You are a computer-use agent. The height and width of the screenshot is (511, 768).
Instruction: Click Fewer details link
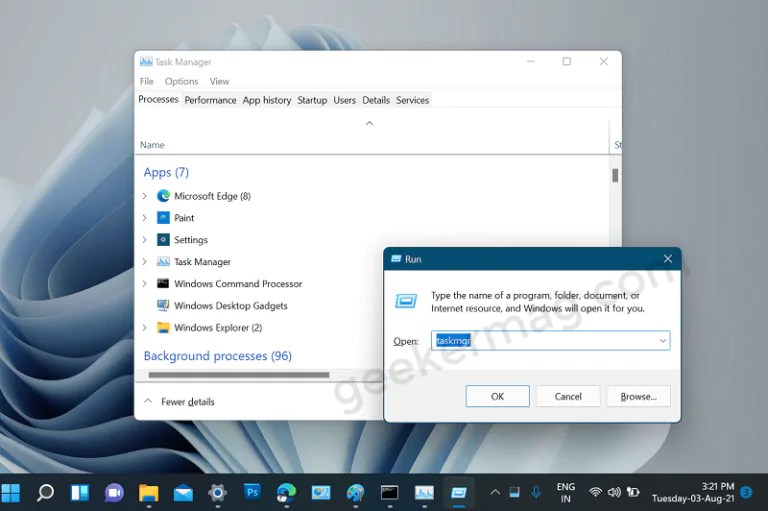[x=188, y=402]
